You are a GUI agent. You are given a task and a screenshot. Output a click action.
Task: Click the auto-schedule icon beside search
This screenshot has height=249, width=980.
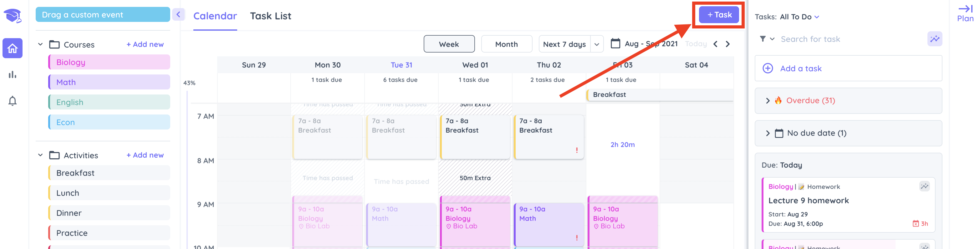(934, 39)
